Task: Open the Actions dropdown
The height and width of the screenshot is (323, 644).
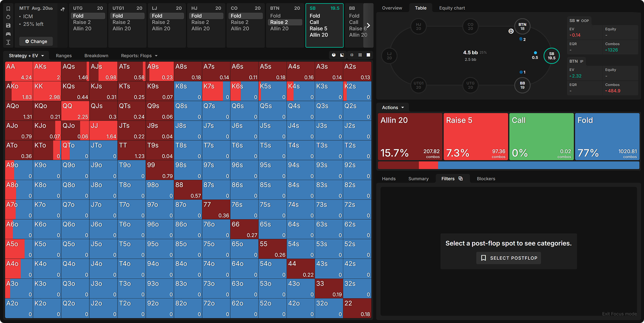Action: pos(392,107)
